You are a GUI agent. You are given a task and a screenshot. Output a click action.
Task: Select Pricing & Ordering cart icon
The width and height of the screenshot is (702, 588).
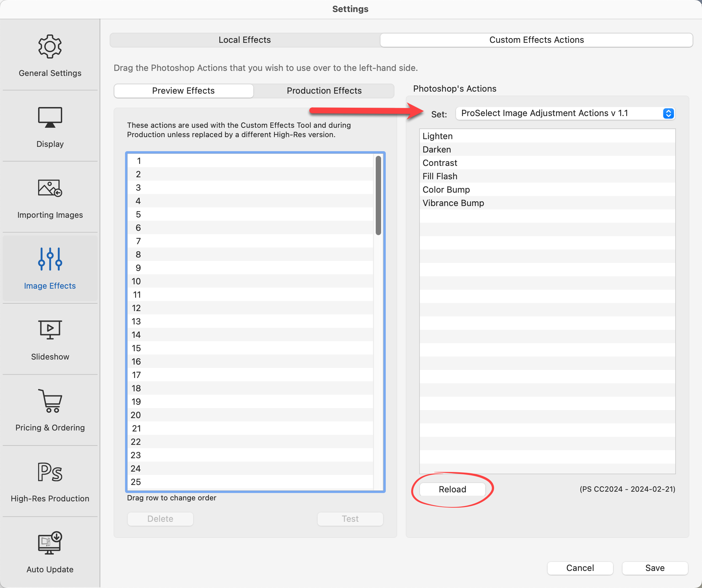click(50, 401)
